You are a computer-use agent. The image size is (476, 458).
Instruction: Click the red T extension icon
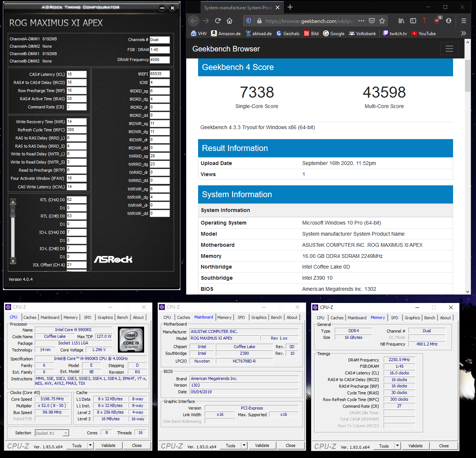[425, 21]
